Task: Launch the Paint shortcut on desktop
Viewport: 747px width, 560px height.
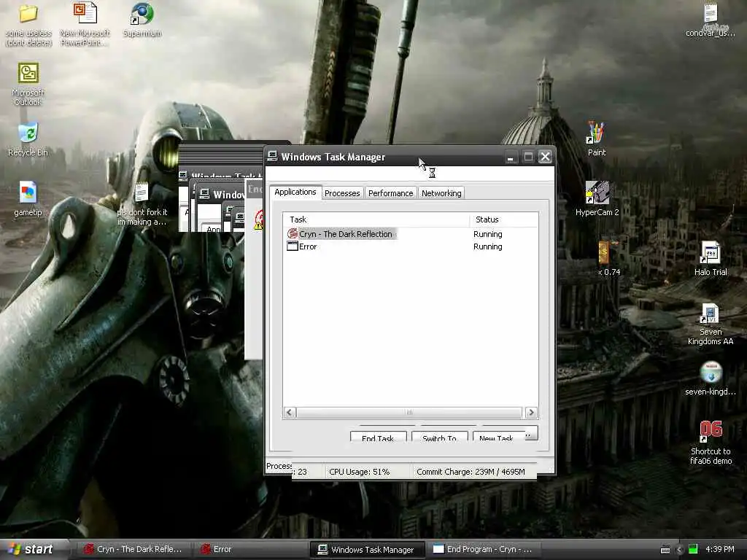Action: click(596, 133)
